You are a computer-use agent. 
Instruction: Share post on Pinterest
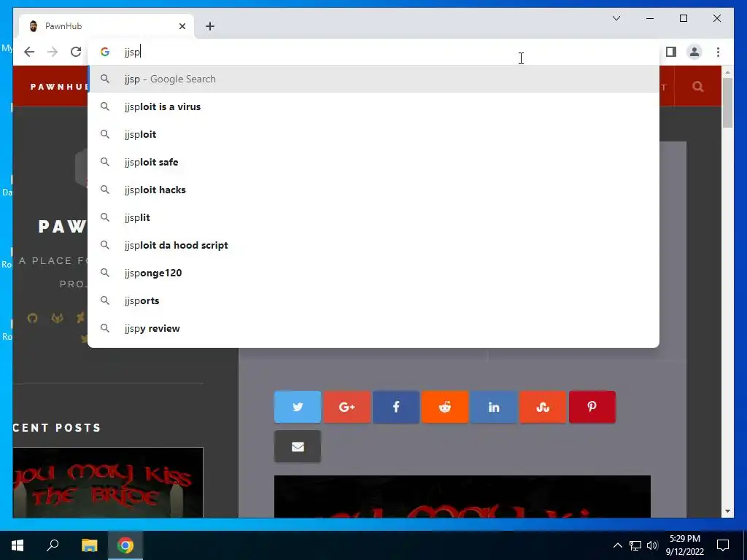[x=592, y=407]
